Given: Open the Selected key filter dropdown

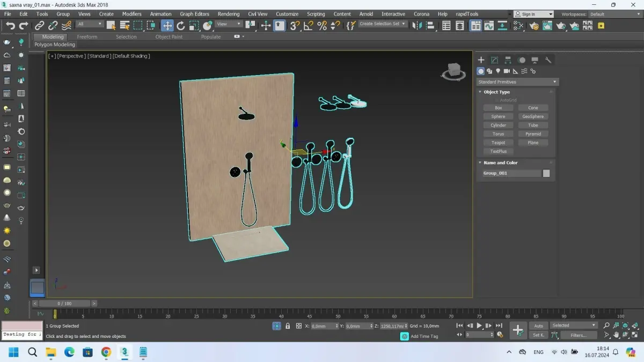Looking at the screenshot, I should (x=574, y=326).
